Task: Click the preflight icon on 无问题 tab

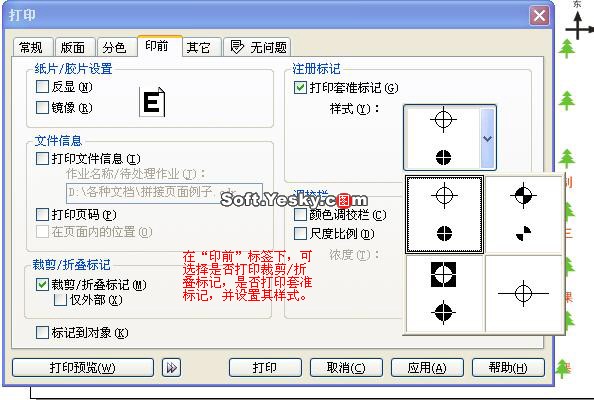Action: 237,47
